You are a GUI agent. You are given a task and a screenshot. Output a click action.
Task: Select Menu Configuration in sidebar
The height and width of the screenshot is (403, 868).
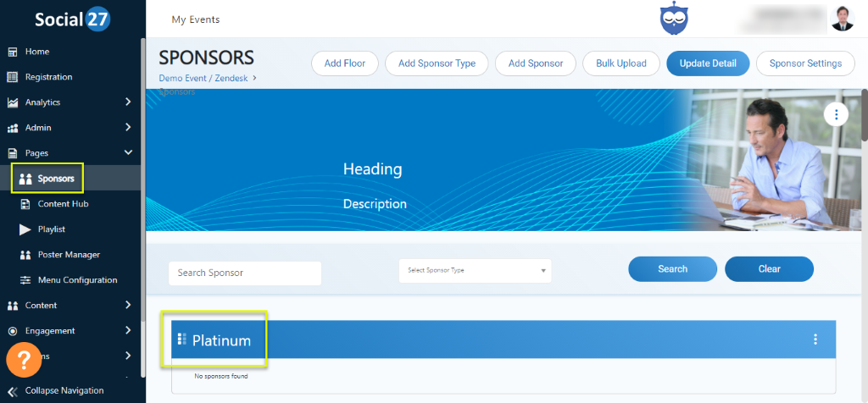pyautogui.click(x=76, y=280)
